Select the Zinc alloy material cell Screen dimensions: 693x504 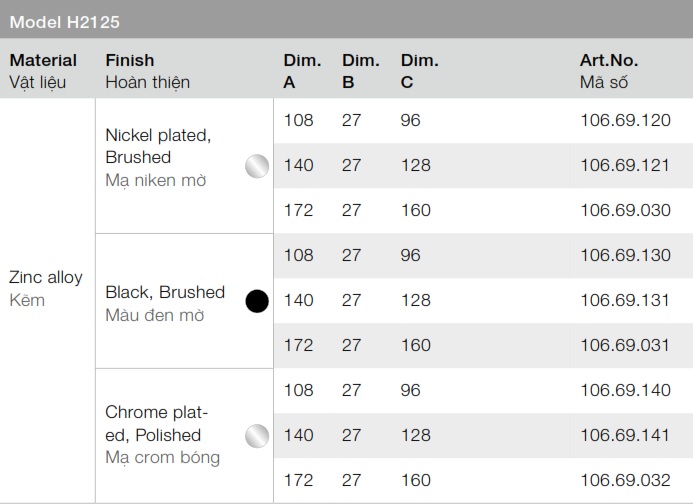click(46, 288)
